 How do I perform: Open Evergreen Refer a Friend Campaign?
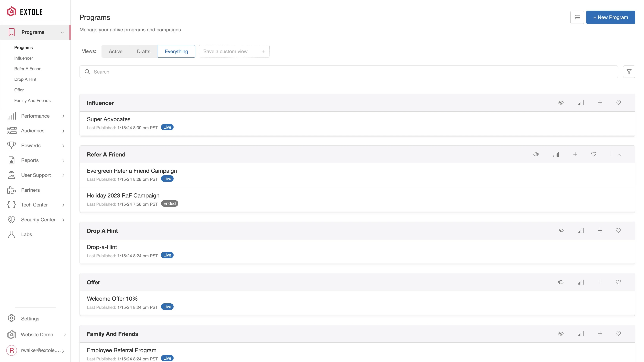(x=132, y=171)
